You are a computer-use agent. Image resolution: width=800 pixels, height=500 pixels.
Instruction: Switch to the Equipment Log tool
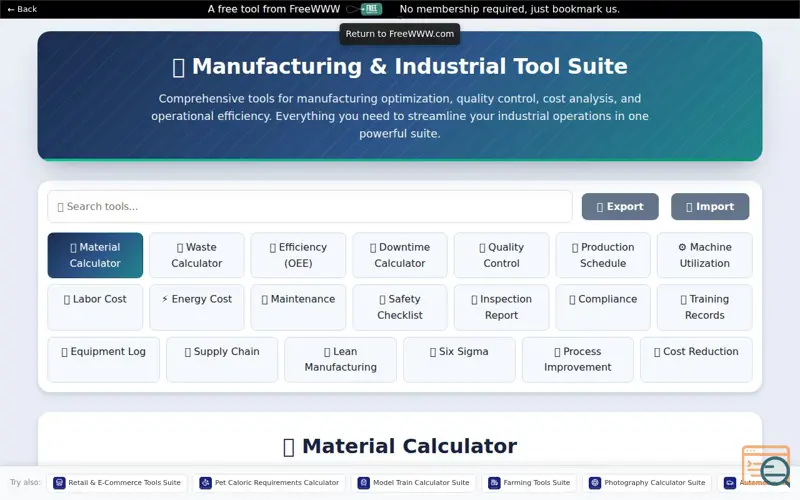coord(104,359)
